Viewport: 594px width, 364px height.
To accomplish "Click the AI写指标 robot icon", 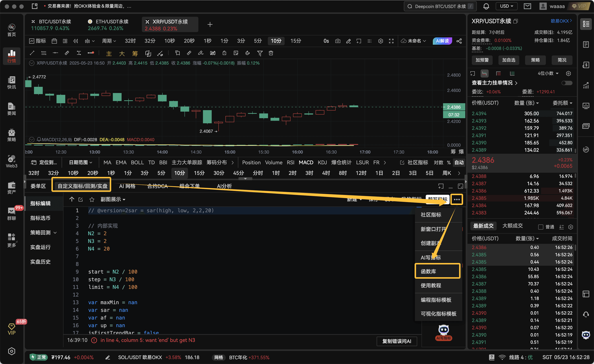I will pyautogui.click(x=443, y=332).
